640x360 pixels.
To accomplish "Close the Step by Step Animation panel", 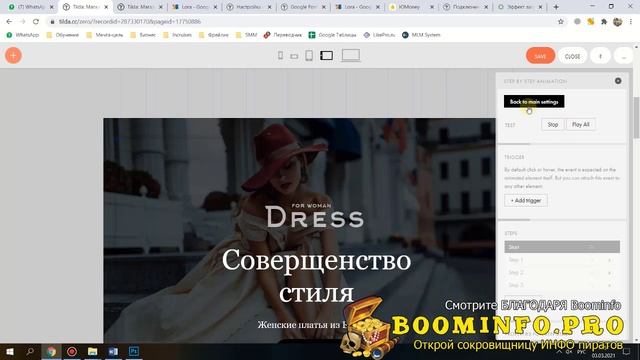I will (618, 81).
